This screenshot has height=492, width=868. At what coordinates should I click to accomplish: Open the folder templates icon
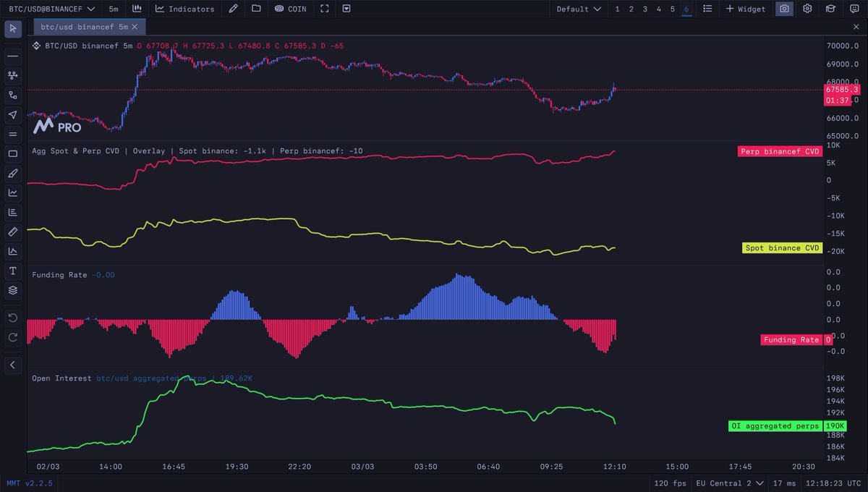(256, 9)
